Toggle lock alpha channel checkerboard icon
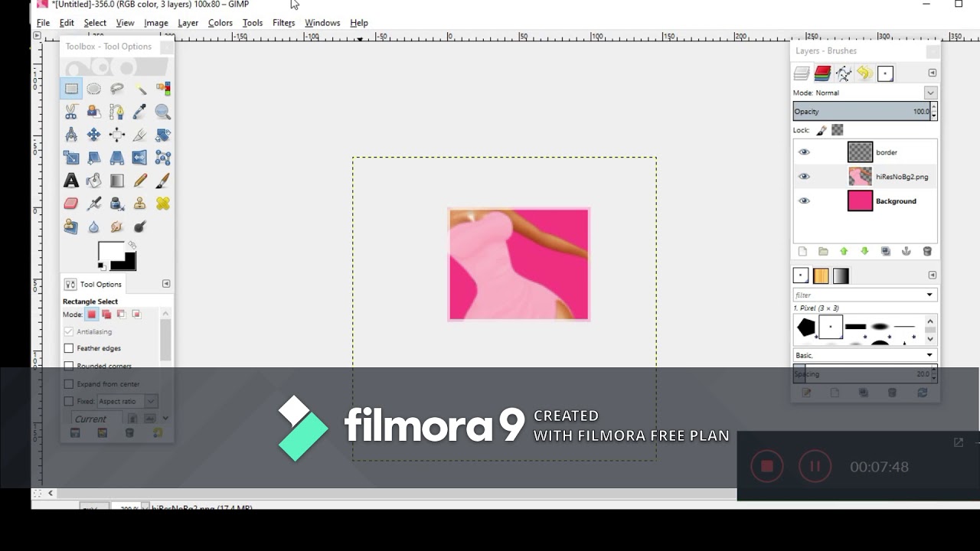 point(838,130)
